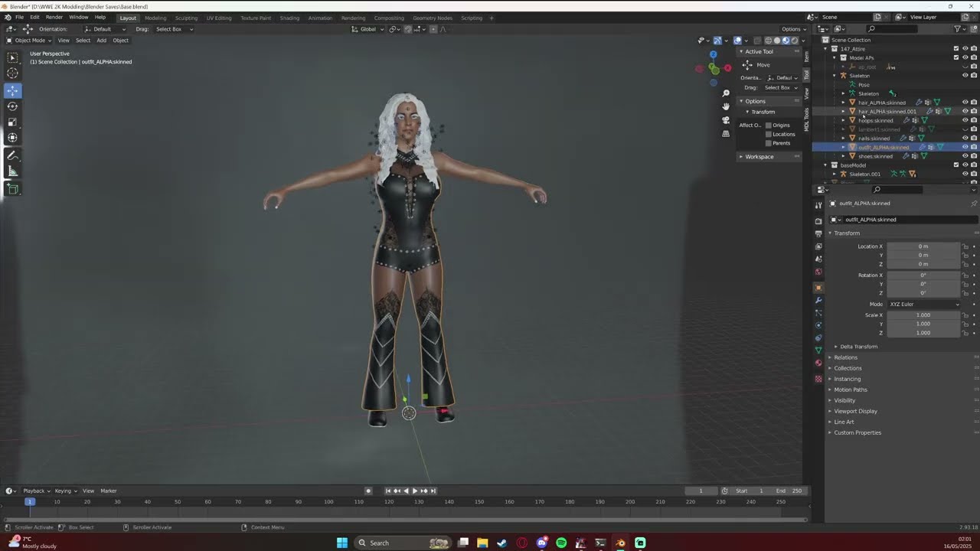
Task: Toggle camera view with the camera icon
Action: pos(726,120)
